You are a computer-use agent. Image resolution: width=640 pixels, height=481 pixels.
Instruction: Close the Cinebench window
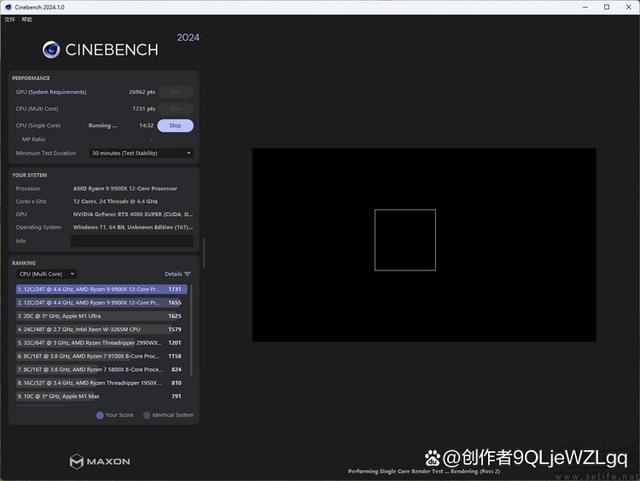(629, 7)
